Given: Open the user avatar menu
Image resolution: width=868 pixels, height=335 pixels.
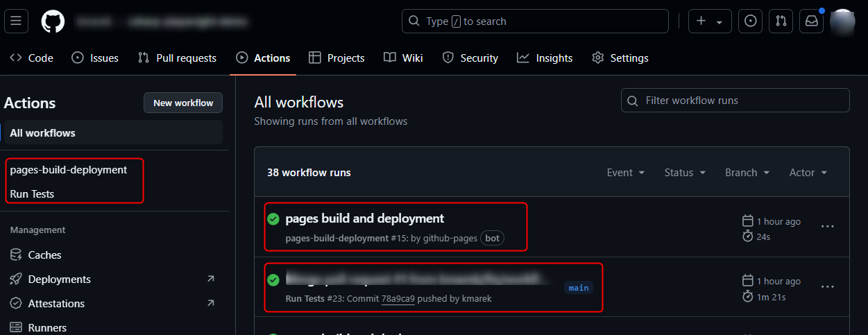Looking at the screenshot, I should (x=842, y=22).
